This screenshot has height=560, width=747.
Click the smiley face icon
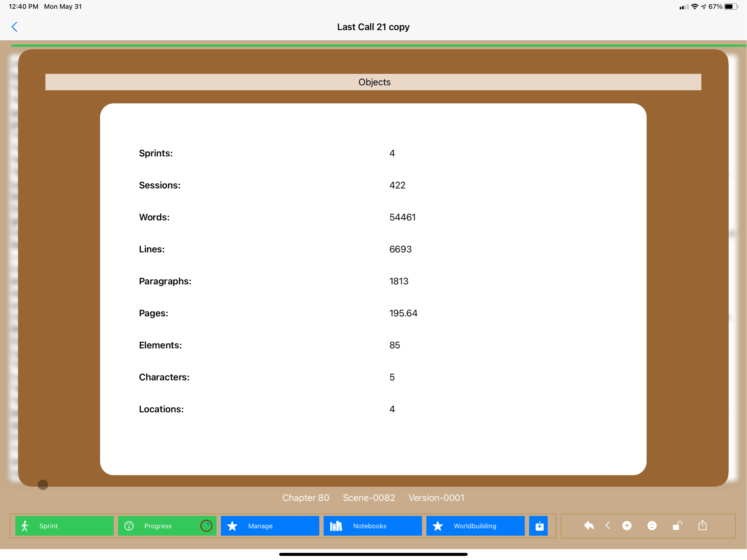tap(652, 525)
